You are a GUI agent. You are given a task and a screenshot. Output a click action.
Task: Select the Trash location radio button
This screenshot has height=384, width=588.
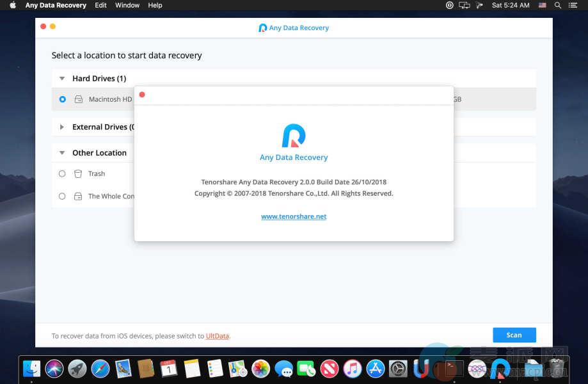tap(62, 173)
